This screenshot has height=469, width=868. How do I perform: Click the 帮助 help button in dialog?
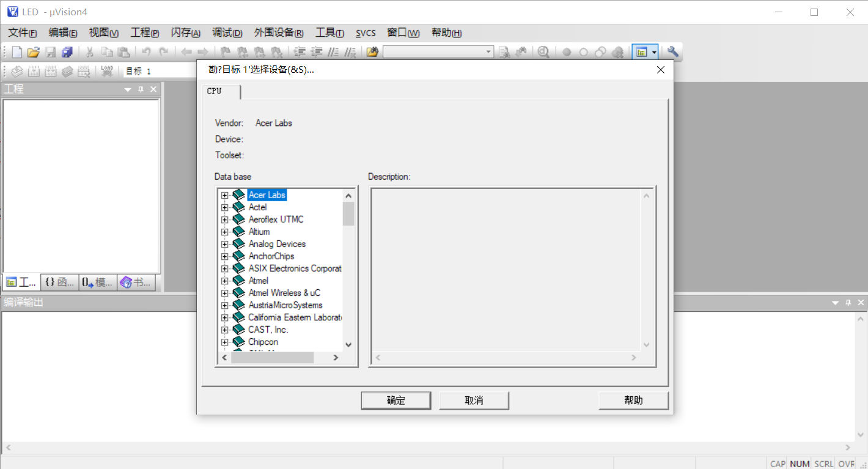634,401
